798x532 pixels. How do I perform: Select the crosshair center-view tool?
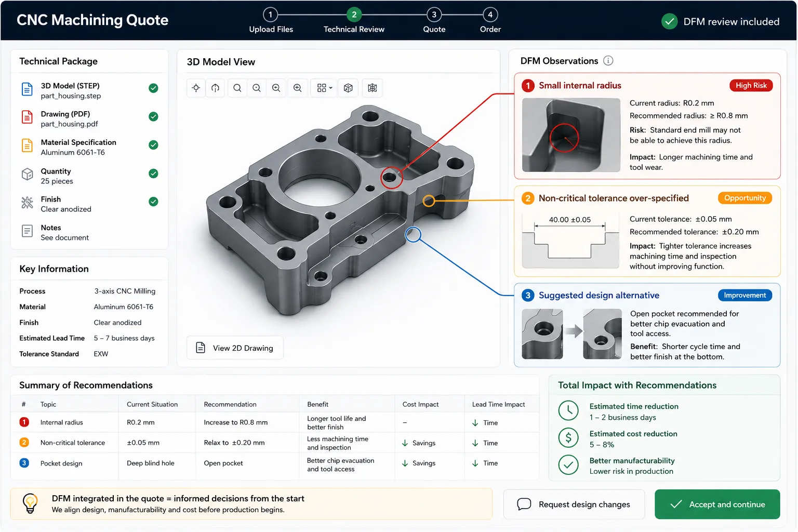pyautogui.click(x=196, y=88)
